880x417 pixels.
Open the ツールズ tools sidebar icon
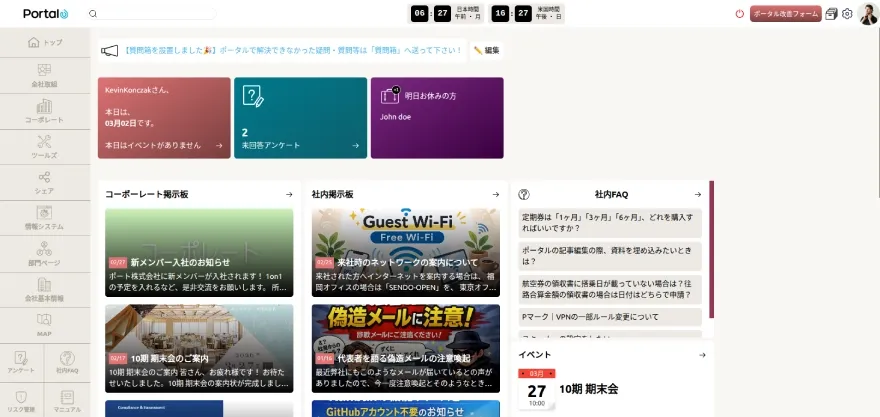(44, 147)
